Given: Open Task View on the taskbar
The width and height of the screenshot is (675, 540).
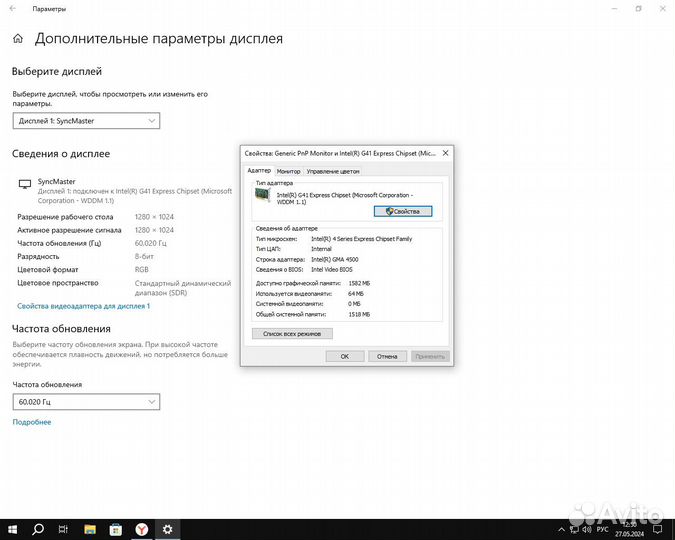Looking at the screenshot, I should [63, 529].
